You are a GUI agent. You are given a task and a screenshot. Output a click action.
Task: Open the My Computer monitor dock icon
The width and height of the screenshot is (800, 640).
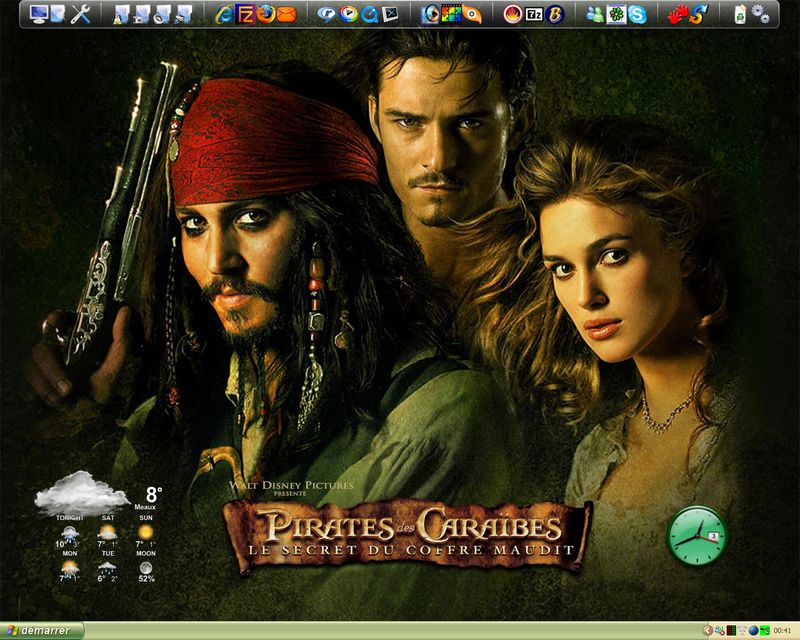[x=39, y=14]
